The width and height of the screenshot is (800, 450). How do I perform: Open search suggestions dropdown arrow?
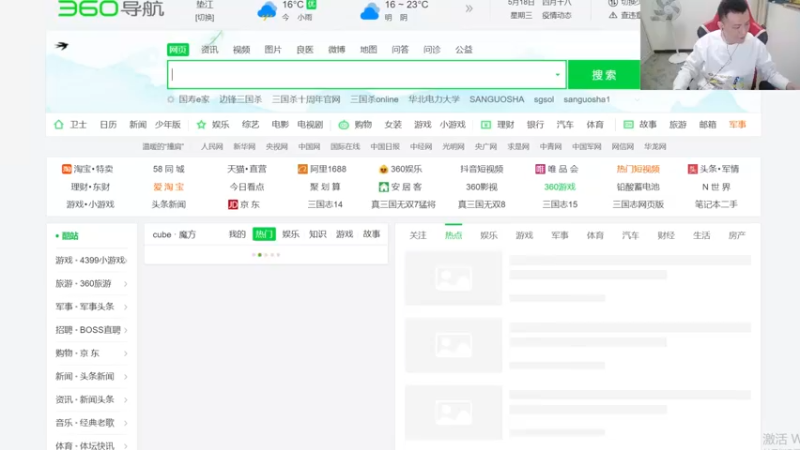click(557, 75)
